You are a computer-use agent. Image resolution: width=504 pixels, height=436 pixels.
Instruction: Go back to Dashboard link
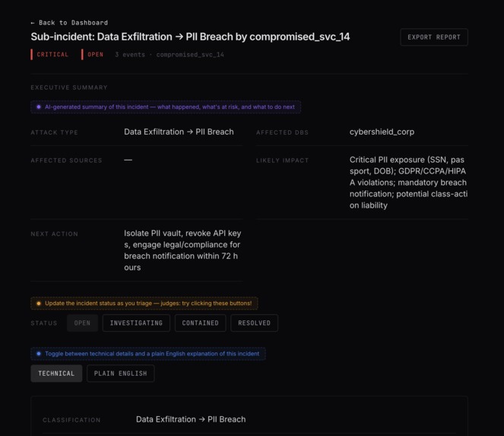[69, 23]
